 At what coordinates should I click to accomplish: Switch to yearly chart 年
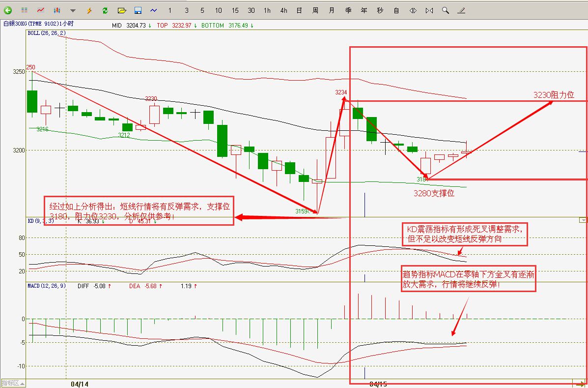364,10
